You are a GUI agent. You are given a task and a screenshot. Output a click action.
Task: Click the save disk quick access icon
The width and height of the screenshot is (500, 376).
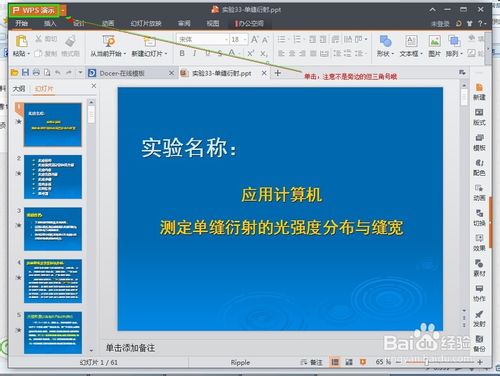pos(25,72)
